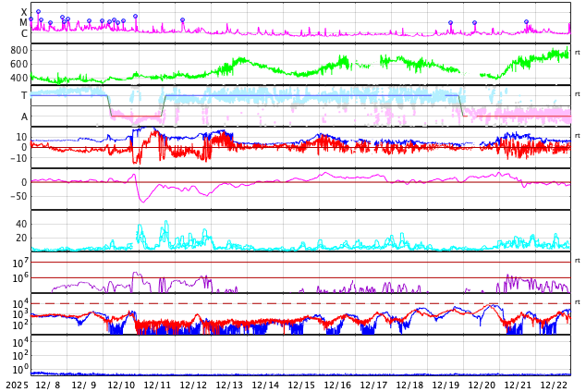
Task: Click the isolated flare marker just after 12/12
Action: pos(182,19)
